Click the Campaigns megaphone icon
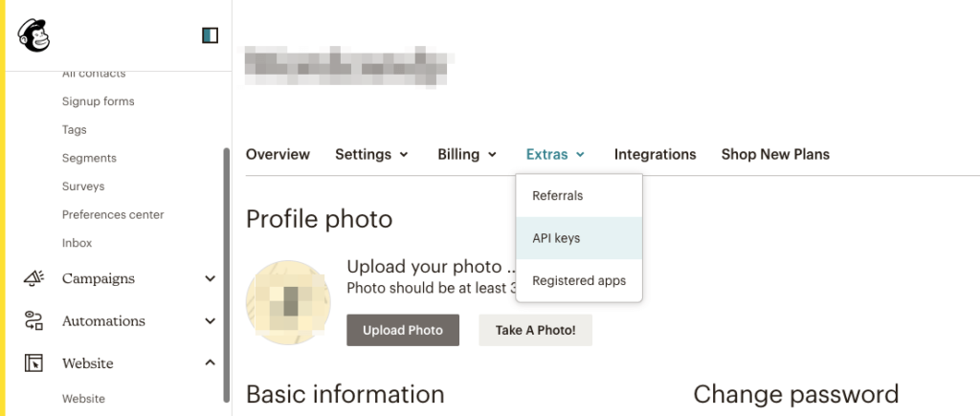980x416 pixels. pos(34,278)
